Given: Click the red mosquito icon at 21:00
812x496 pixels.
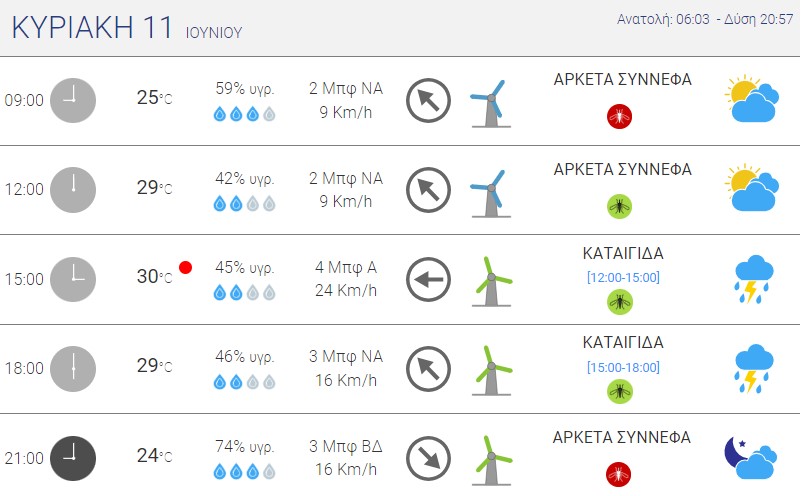Looking at the screenshot, I should click(619, 474).
